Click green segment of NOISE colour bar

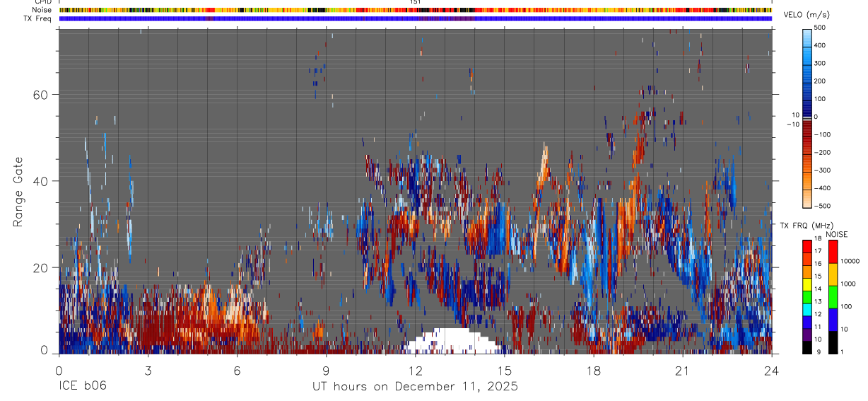pyautogui.click(x=832, y=297)
